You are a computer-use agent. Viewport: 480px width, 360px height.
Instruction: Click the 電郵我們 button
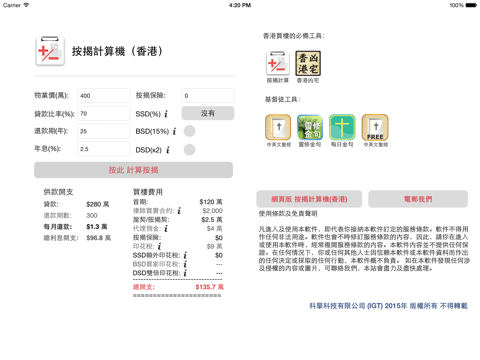point(418,199)
